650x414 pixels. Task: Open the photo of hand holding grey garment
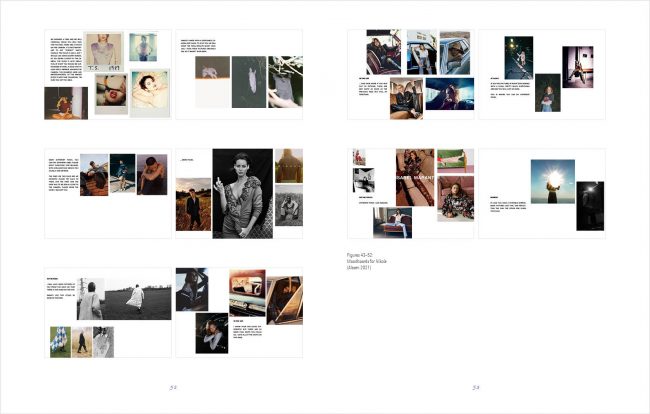[285, 82]
